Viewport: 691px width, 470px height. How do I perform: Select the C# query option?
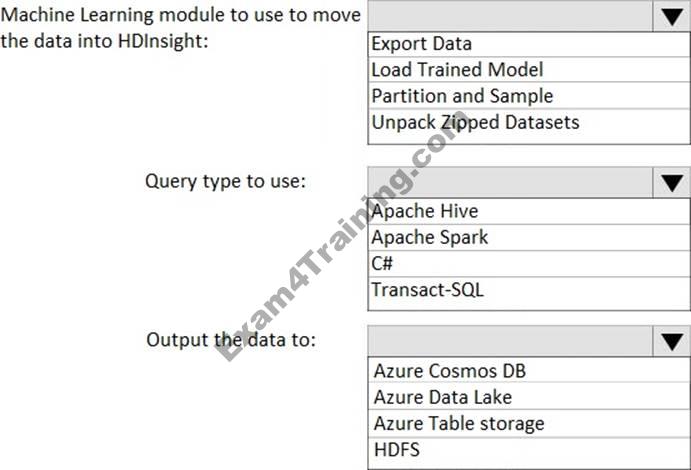click(382, 264)
